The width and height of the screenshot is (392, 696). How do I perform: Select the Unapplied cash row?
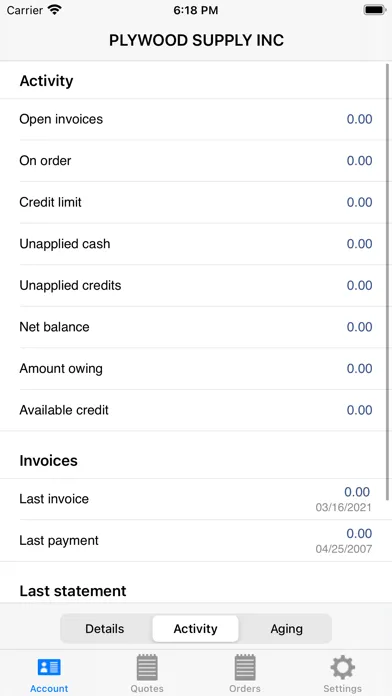point(196,244)
